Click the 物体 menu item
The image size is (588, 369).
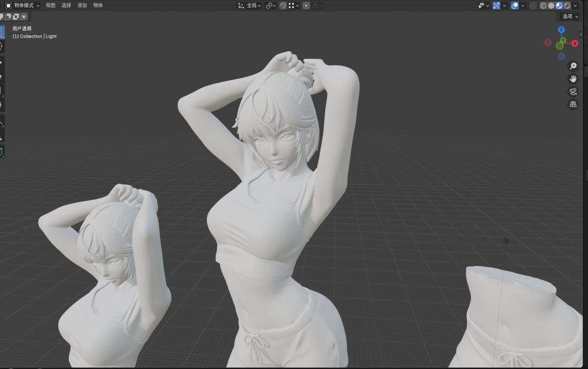(x=97, y=5)
